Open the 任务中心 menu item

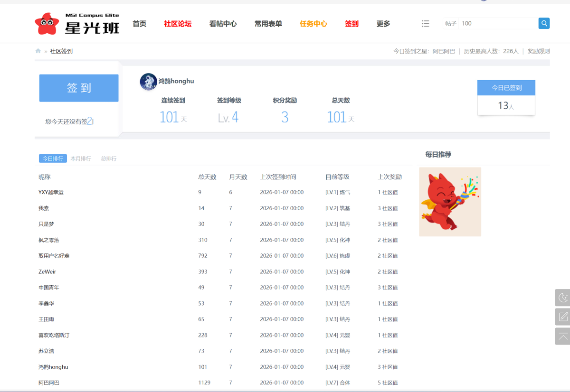[313, 23]
